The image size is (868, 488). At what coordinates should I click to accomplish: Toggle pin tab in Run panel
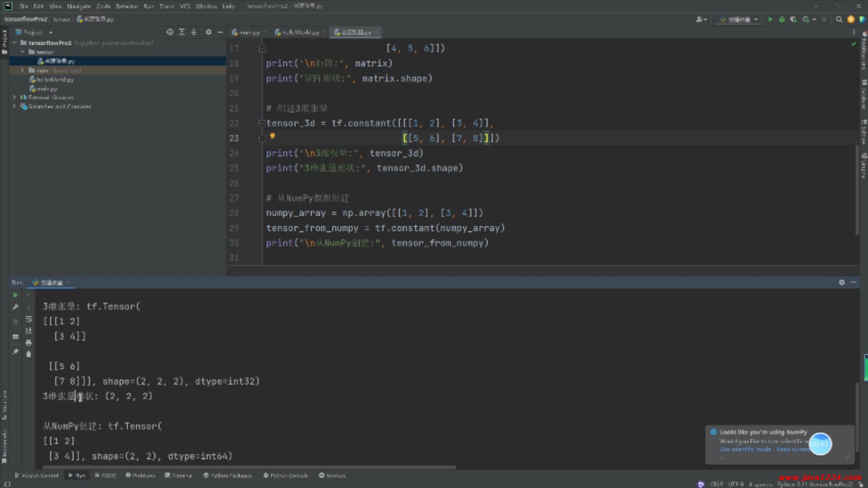tap(15, 352)
